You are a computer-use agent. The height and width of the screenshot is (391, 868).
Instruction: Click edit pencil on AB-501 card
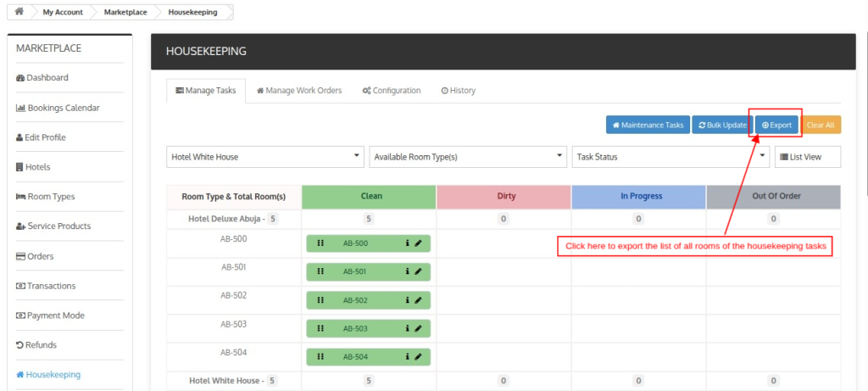pos(418,271)
